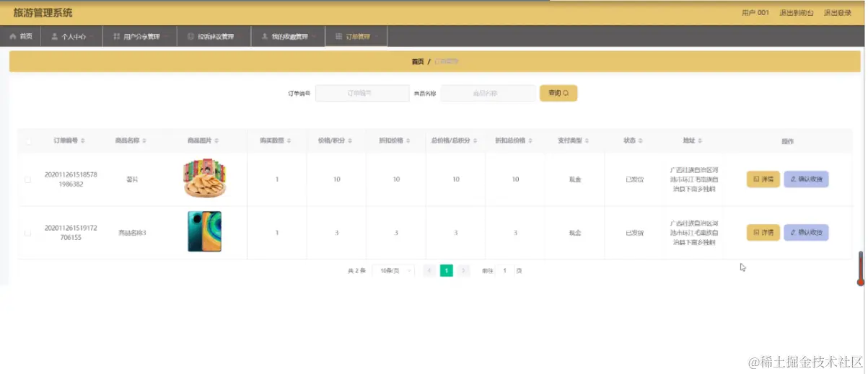Click the 查询 search button
Screen dimensions: 868x374
tap(558, 93)
